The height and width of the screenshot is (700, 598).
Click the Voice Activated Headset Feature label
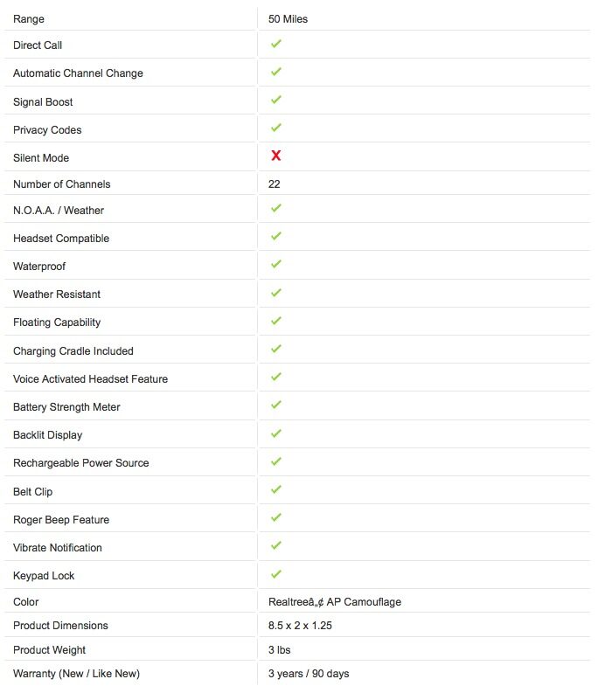point(90,379)
